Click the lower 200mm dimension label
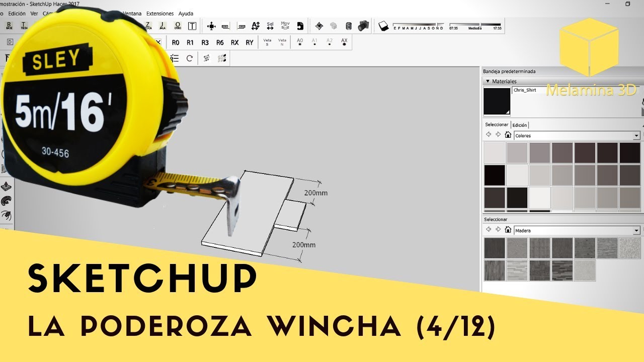This screenshot has height=362, width=644. 303,245
